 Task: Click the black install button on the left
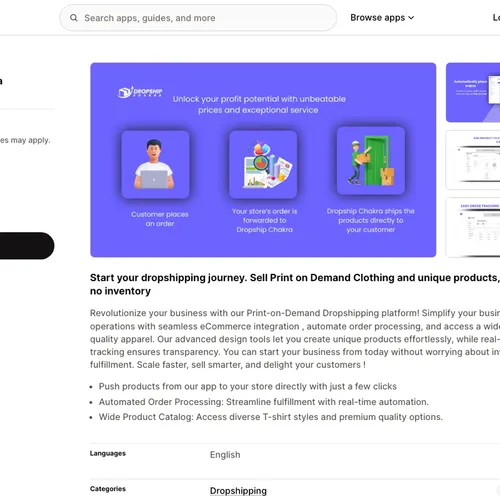tap(27, 246)
